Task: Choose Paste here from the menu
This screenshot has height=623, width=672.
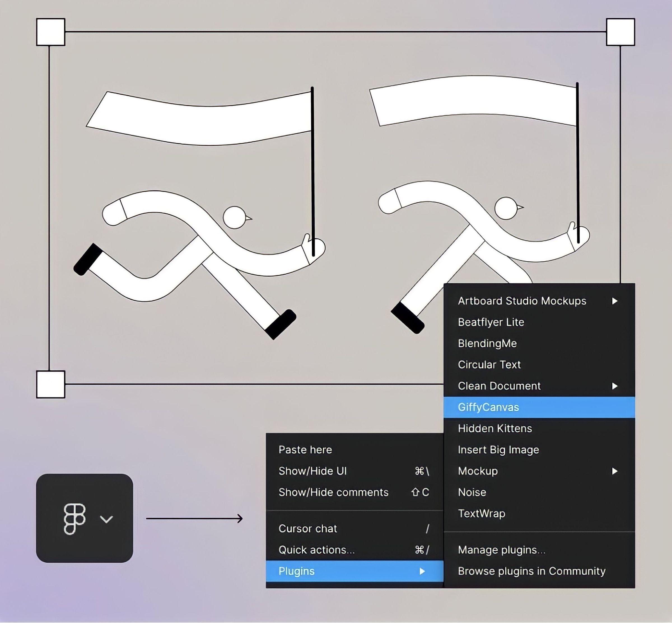Action: 305,450
